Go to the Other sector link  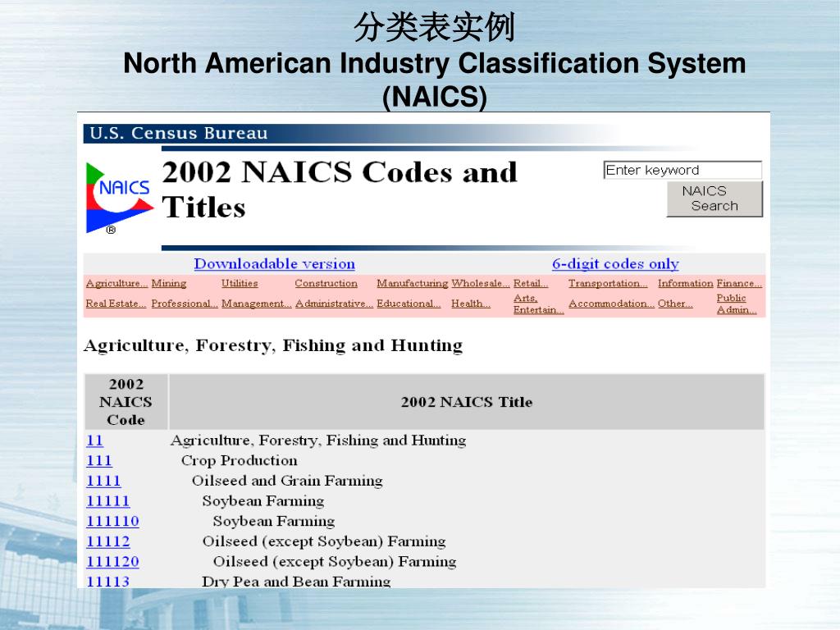click(x=675, y=304)
